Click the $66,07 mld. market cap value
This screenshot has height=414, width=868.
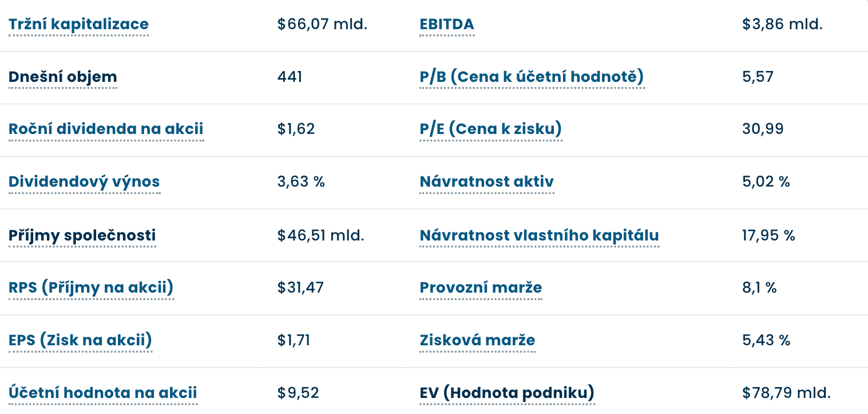[x=322, y=25]
